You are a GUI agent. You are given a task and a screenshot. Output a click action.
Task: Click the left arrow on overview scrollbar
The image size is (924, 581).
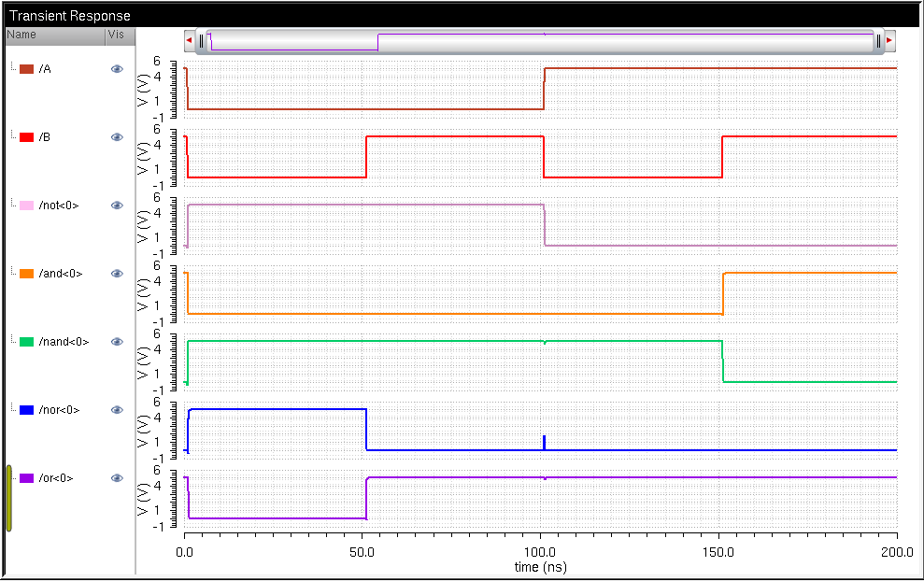pyautogui.click(x=189, y=41)
